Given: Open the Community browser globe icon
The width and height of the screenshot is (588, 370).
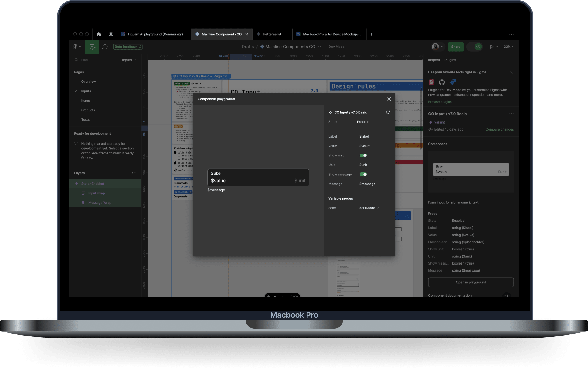Looking at the screenshot, I should (111, 34).
